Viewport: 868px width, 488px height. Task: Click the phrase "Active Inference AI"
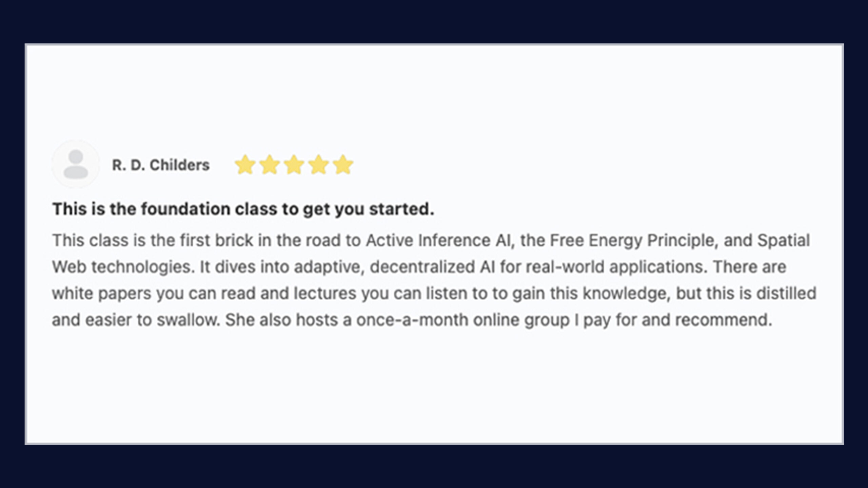pyautogui.click(x=438, y=241)
